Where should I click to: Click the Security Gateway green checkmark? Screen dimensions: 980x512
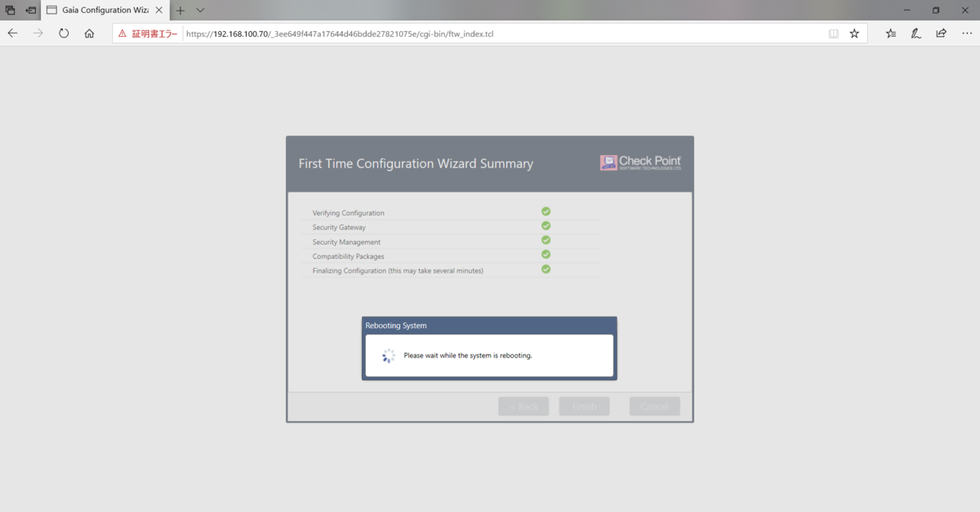pyautogui.click(x=546, y=225)
